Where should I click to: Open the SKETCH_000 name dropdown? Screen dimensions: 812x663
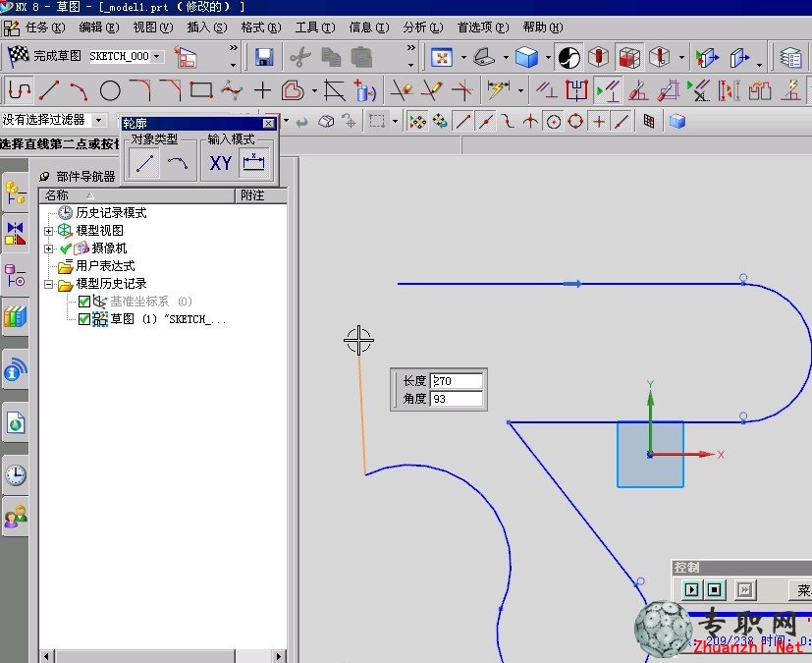pyautogui.click(x=156, y=56)
